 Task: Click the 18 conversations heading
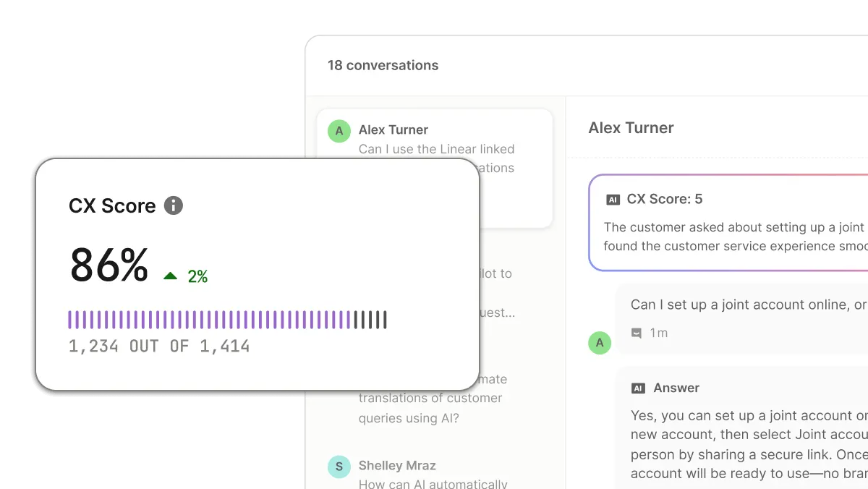pos(383,65)
